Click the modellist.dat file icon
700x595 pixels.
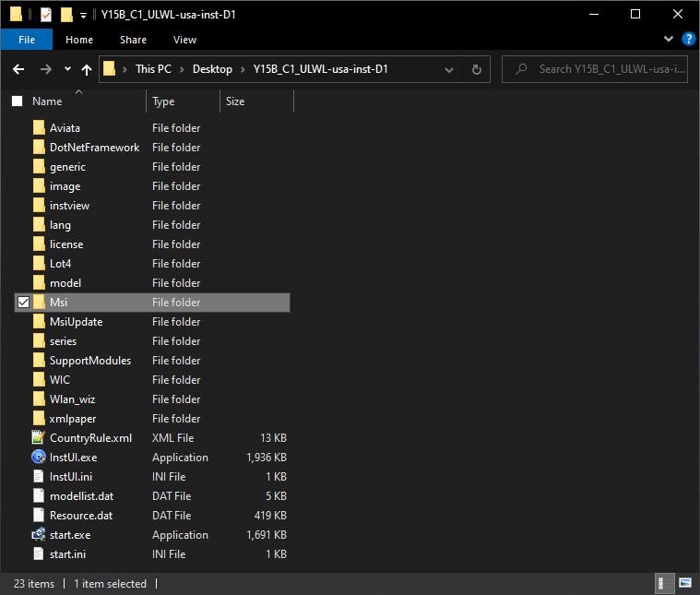tap(39, 496)
